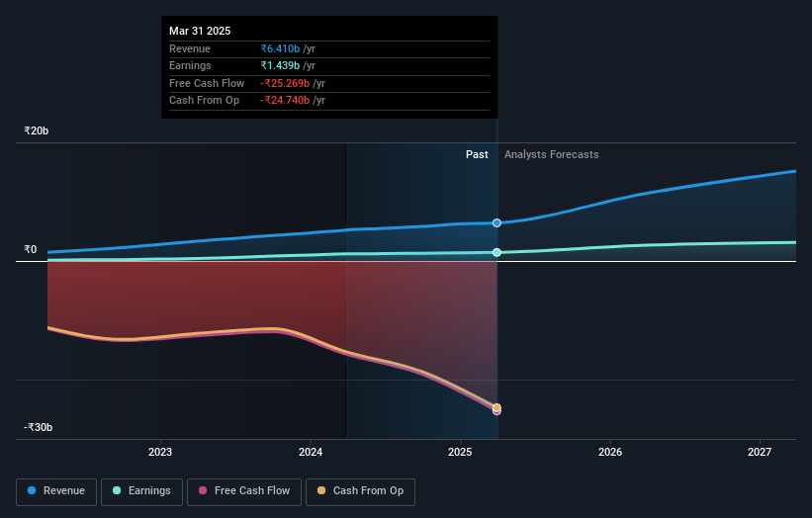The height and width of the screenshot is (518, 812).
Task: Select the Cash From Op data point marker
Action: 496,407
